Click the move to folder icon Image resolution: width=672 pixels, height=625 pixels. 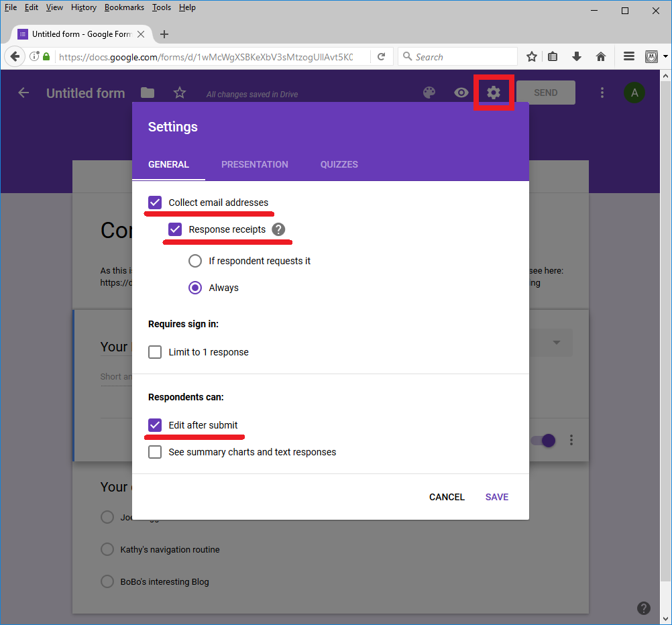pos(148,93)
